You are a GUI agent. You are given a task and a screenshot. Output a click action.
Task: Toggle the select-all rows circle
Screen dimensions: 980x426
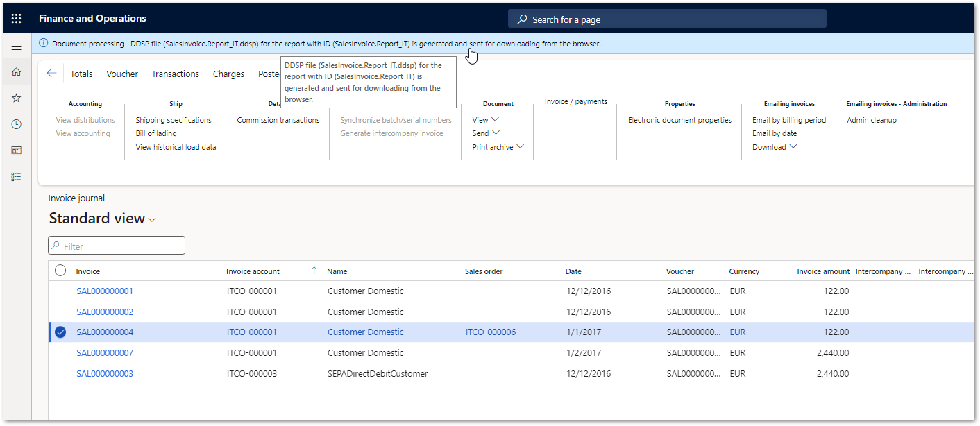pos(60,271)
